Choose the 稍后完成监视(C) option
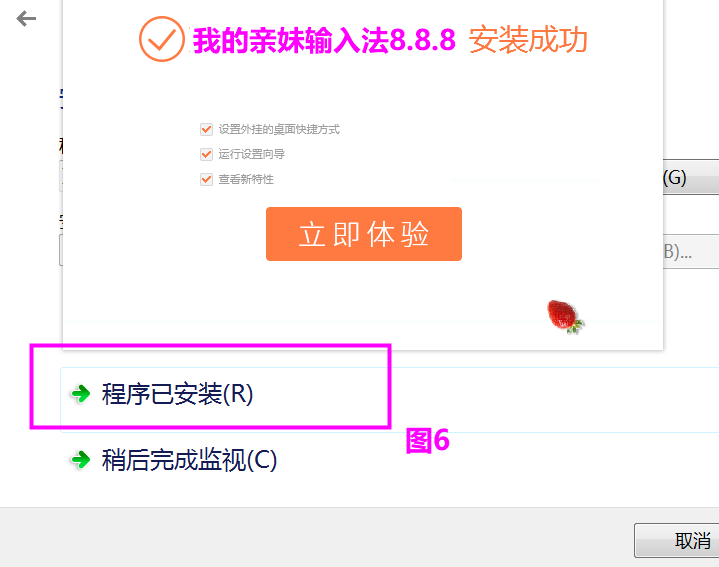Image resolution: width=719 pixels, height=567 pixels. (x=189, y=460)
